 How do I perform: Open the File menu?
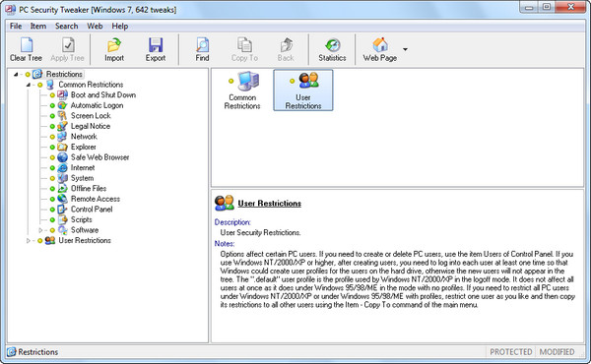[x=16, y=26]
